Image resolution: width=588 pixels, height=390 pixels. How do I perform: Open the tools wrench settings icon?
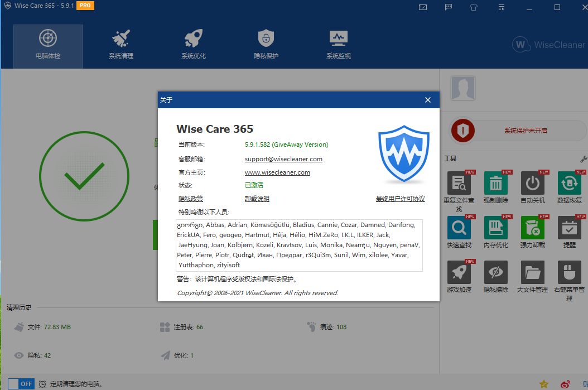pyautogui.click(x=583, y=159)
